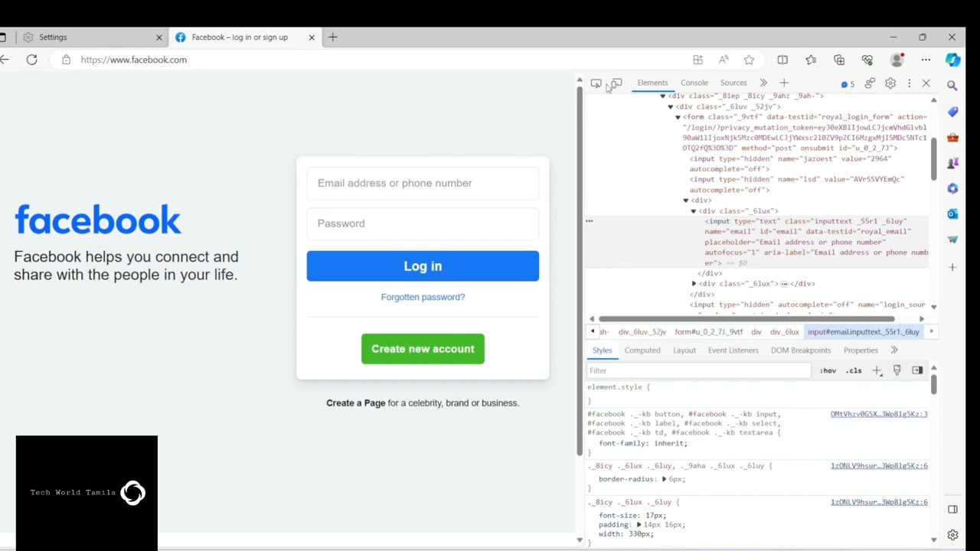Collapse the div _6luv _52jv node
This screenshot has width=980, height=551.
pos(671,107)
